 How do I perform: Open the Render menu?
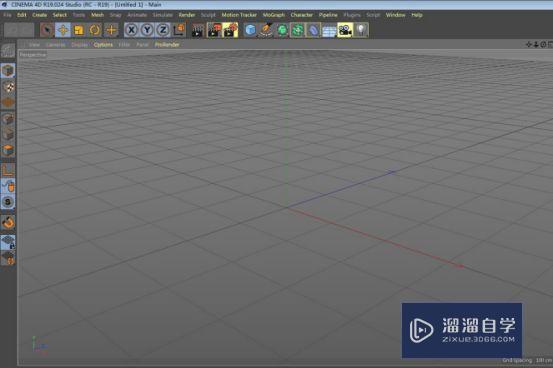(x=187, y=15)
